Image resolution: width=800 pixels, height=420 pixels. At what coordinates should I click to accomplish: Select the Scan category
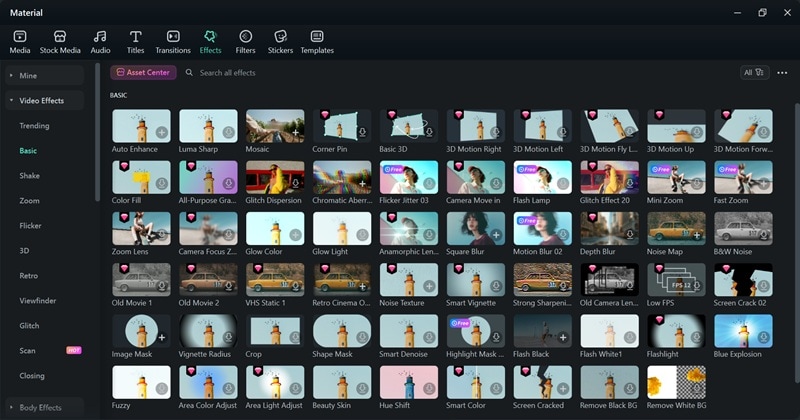click(28, 351)
